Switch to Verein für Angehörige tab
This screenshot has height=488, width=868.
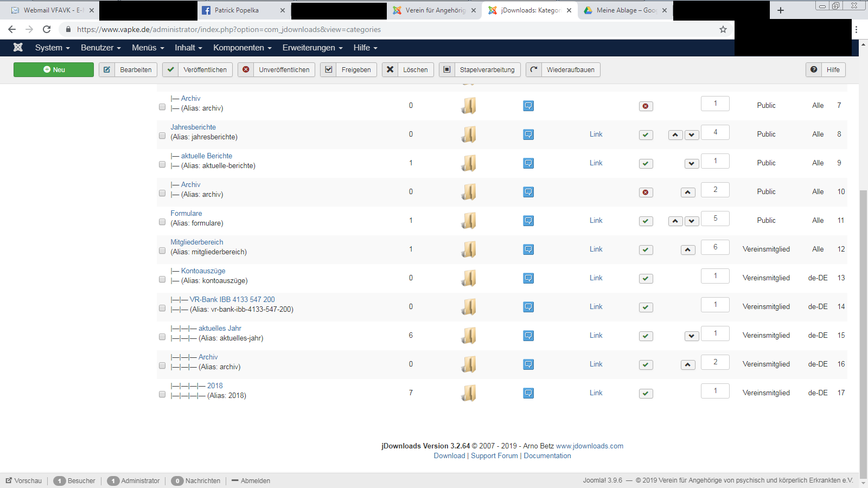point(435,10)
